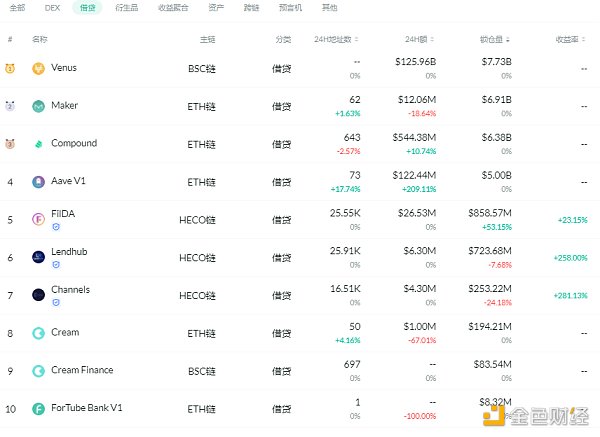
Task: Switch to the 其他 tab
Action: click(x=329, y=8)
